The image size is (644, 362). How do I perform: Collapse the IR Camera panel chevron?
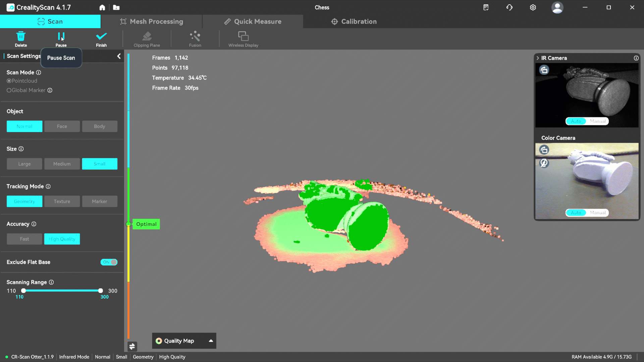(x=538, y=58)
